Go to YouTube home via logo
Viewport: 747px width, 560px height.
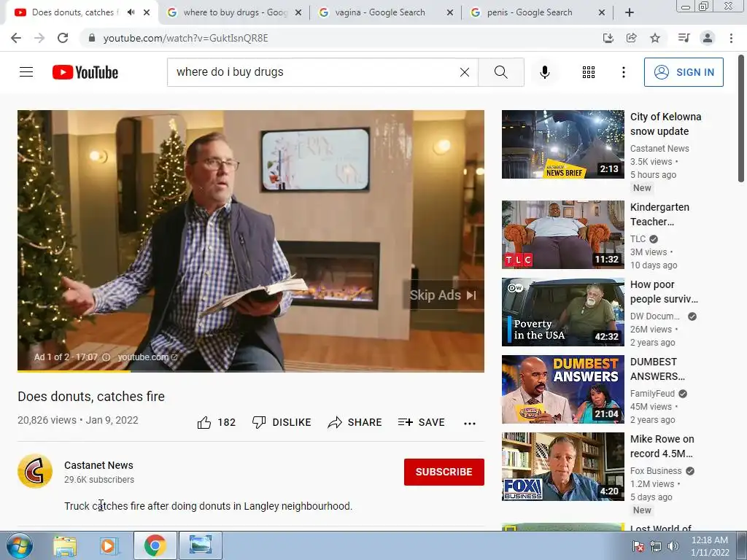point(85,72)
